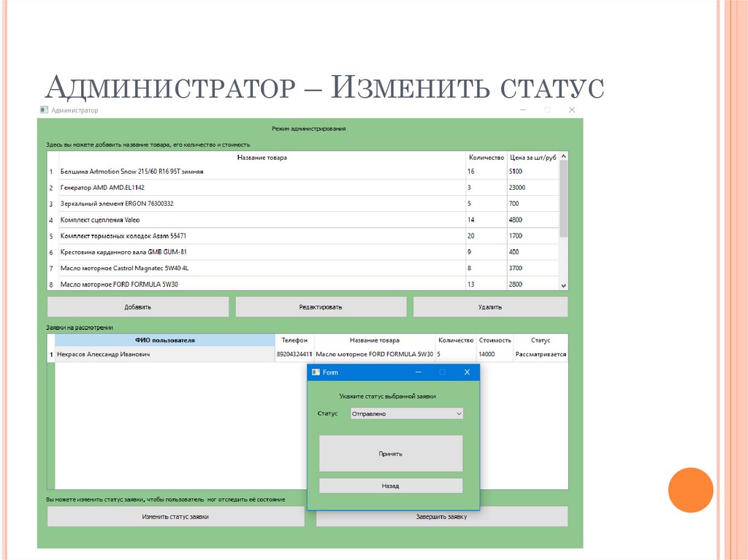
Task: Open the Статус dropdown in Form dialog
Action: [406, 414]
